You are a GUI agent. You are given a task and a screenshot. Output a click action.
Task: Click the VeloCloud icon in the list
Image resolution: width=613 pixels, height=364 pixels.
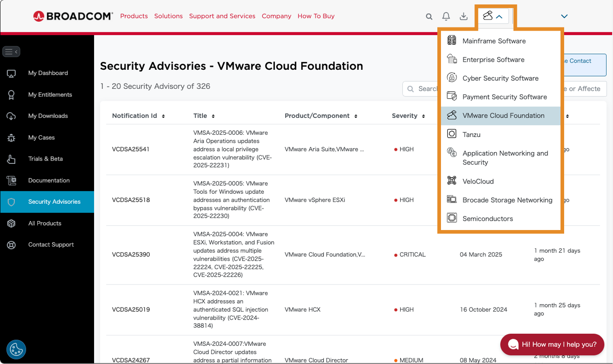[451, 181]
